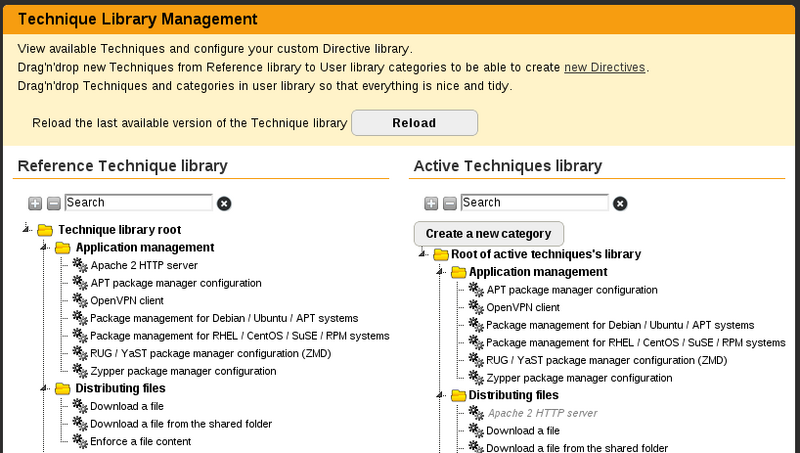Clear the Reference library search with X icon
The image size is (800, 453).
(x=224, y=204)
